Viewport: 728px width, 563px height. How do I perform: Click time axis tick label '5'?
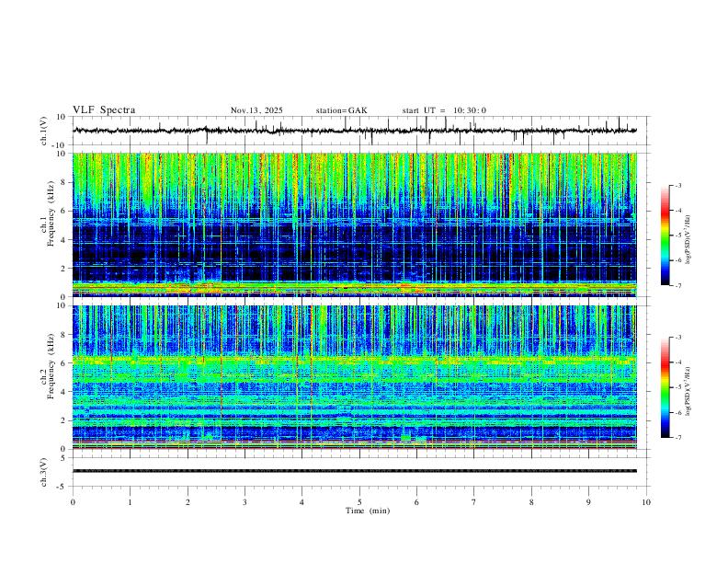pyautogui.click(x=359, y=502)
